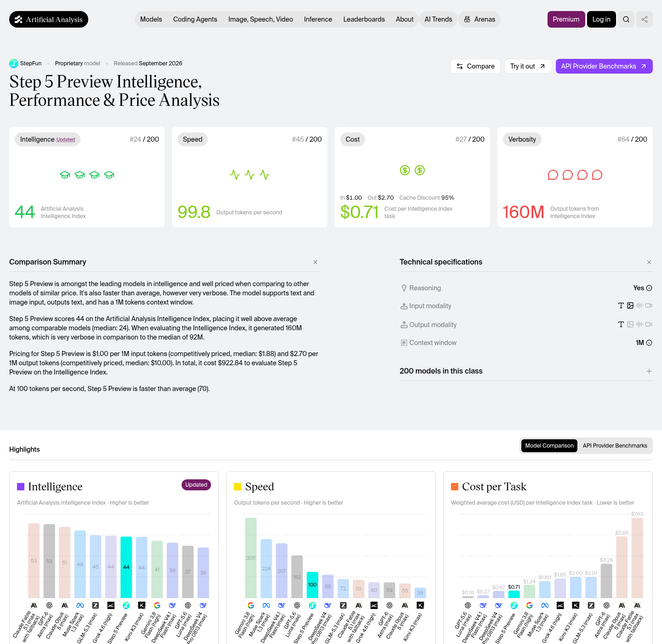Click the Input modality image icon
The height and width of the screenshot is (644, 662).
[630, 305]
